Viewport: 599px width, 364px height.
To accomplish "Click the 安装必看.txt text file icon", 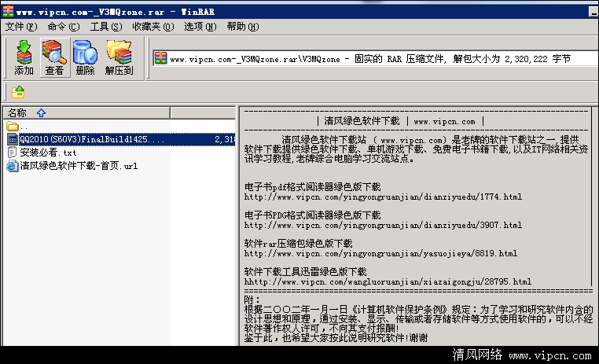I will (x=13, y=152).
